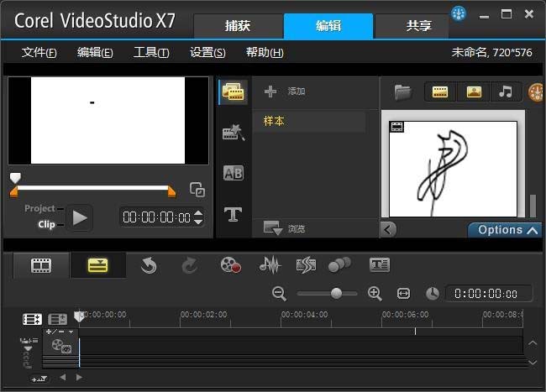Click the 浏览 button

pos(297,228)
